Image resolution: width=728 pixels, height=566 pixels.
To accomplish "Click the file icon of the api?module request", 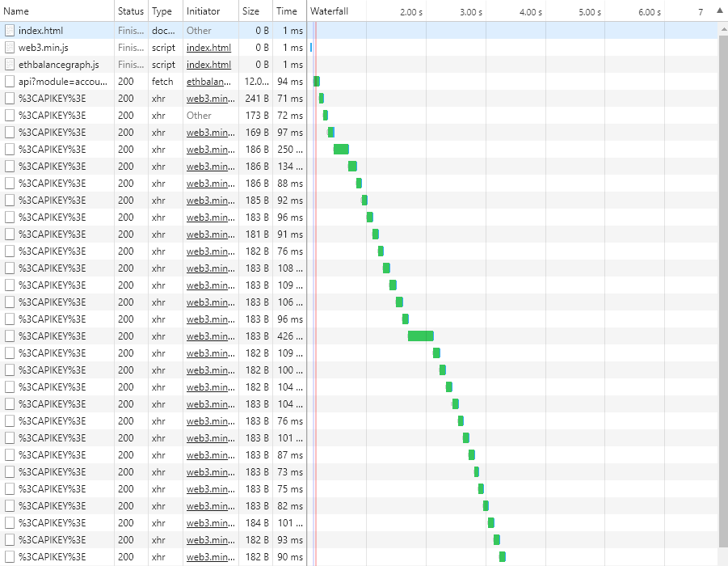I will pos(9,82).
